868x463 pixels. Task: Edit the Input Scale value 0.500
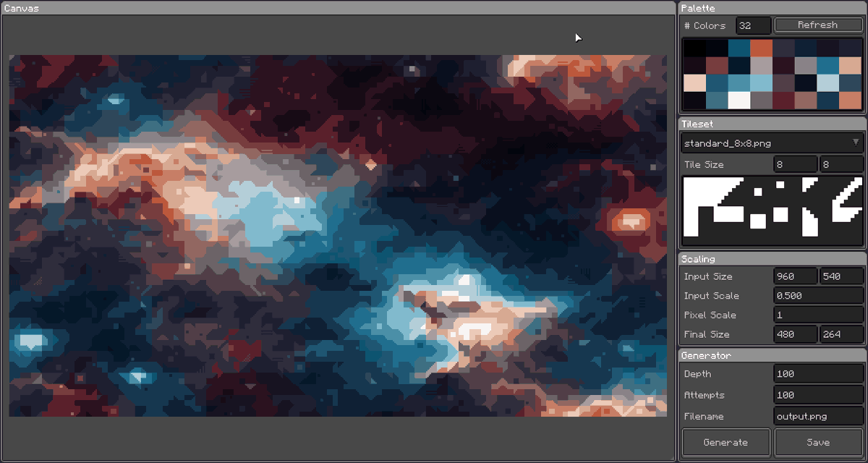(818, 296)
